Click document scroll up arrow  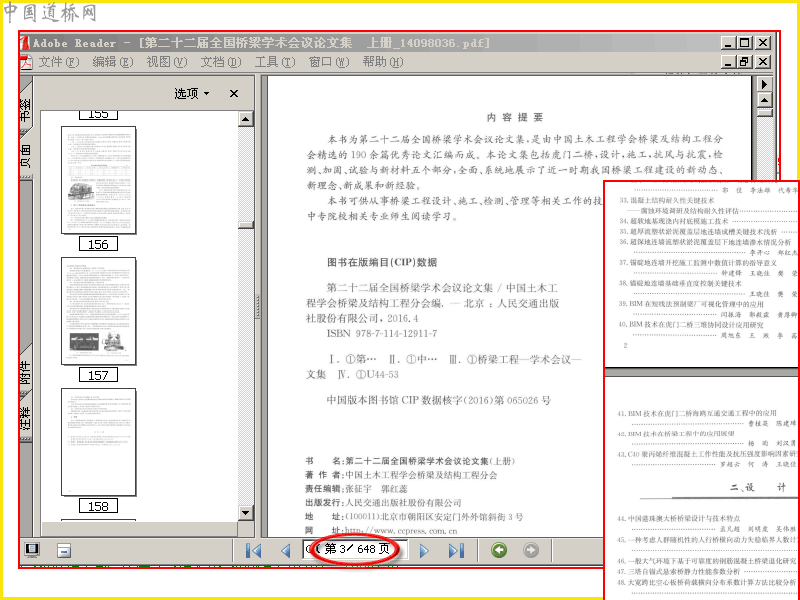pyautogui.click(x=764, y=100)
